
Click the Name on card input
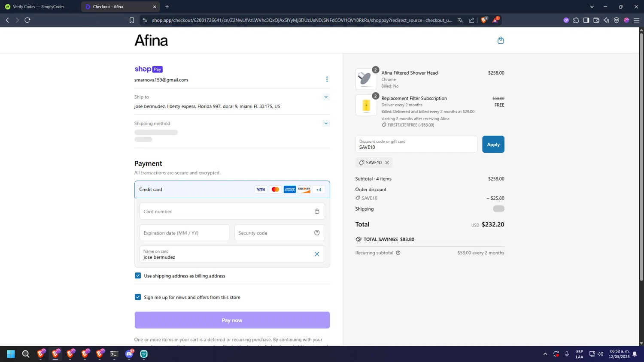232,254
